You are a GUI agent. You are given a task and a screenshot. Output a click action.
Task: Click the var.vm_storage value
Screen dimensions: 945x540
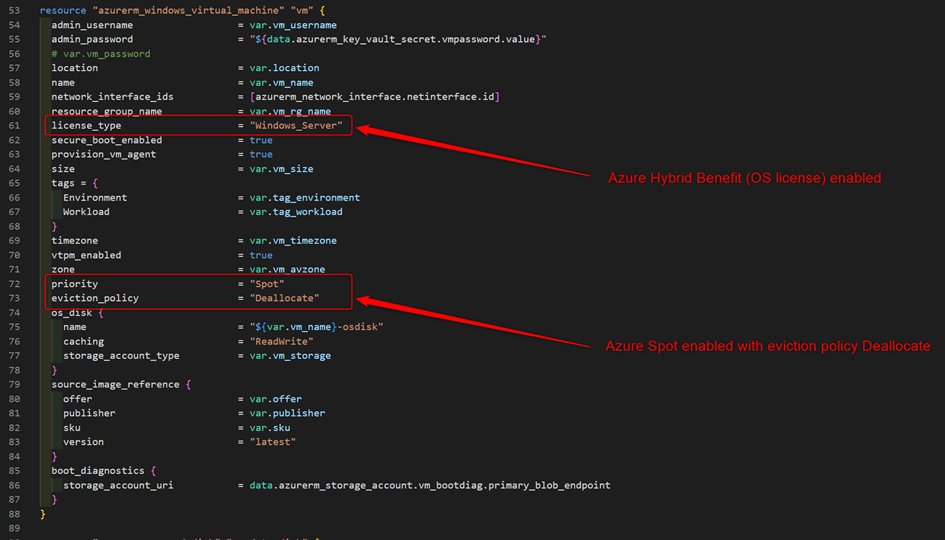[x=290, y=356]
